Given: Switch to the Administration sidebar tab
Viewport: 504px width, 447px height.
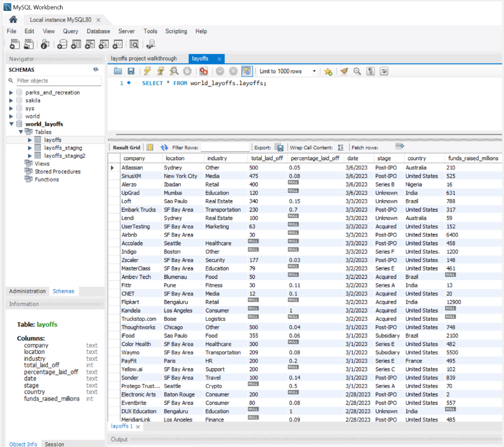Looking at the screenshot, I should 27,291.
